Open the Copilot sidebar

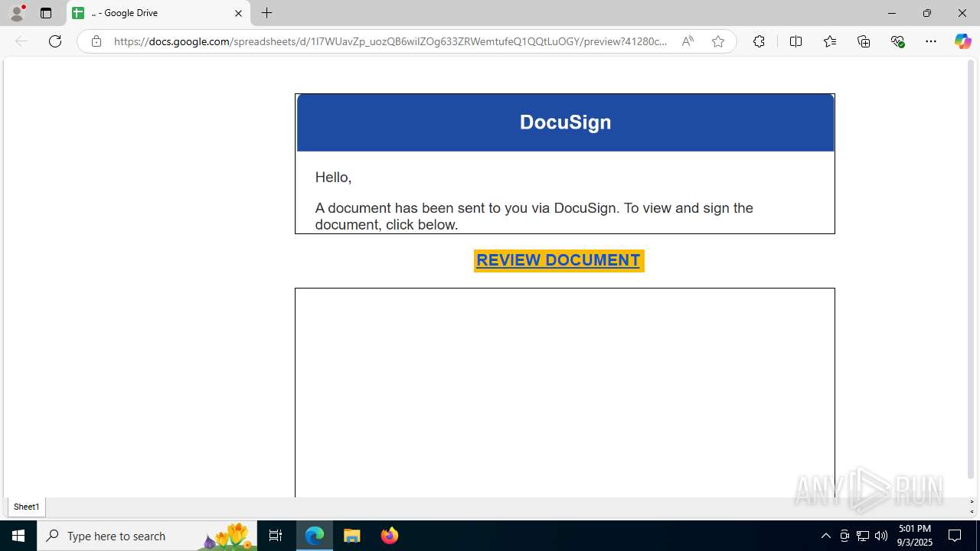962,41
